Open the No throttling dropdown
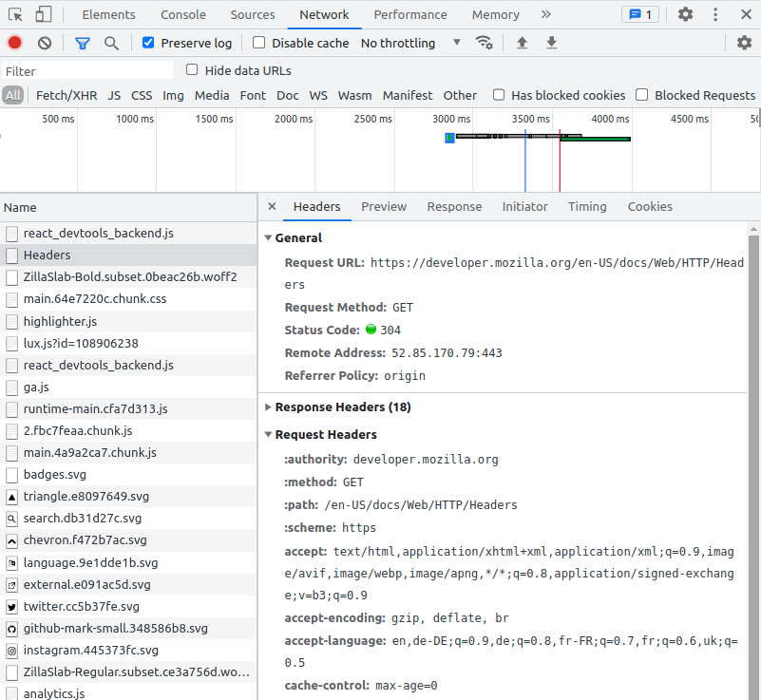Image resolution: width=761 pixels, height=700 pixels. tap(410, 43)
